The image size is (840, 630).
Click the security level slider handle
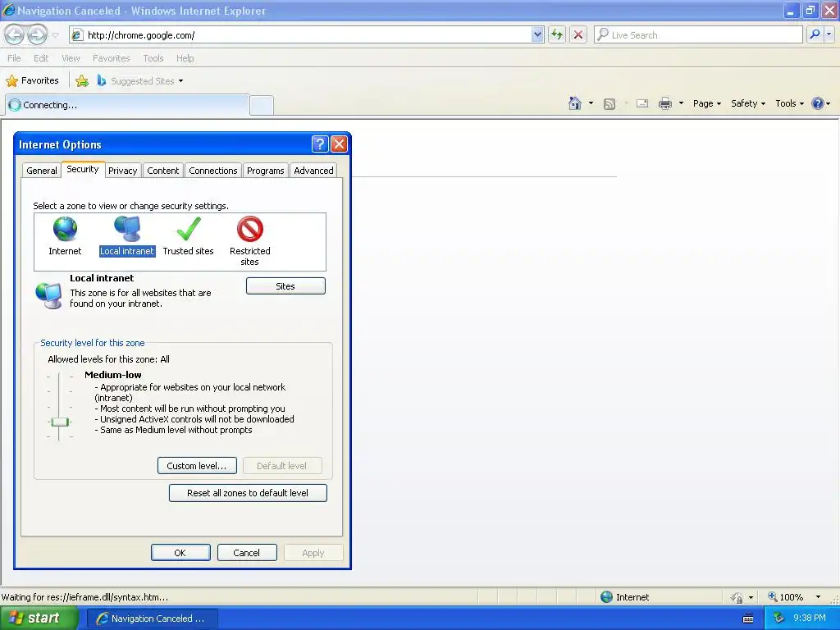tap(59, 422)
